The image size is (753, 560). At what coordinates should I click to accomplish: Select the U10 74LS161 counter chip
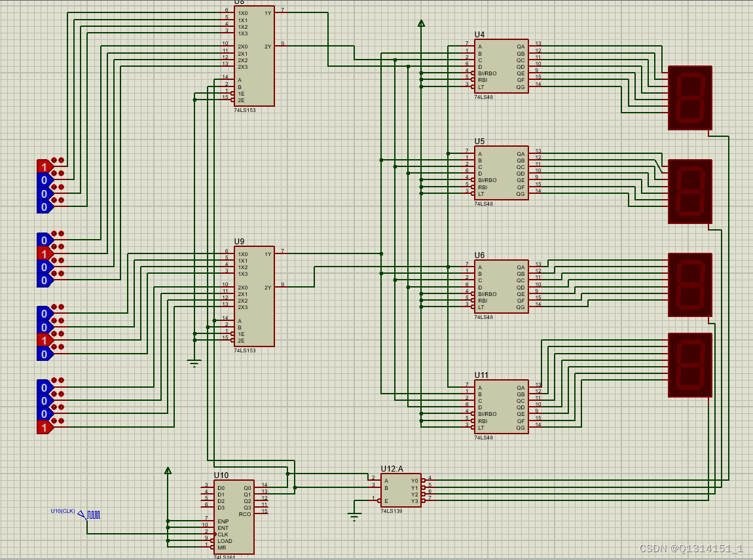tap(234, 517)
